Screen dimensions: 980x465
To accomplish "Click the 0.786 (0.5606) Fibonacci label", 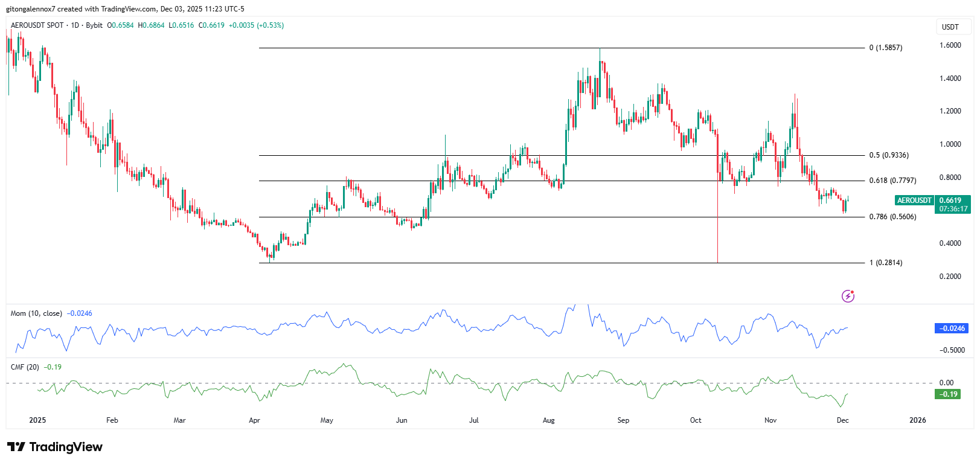I will 892,217.
